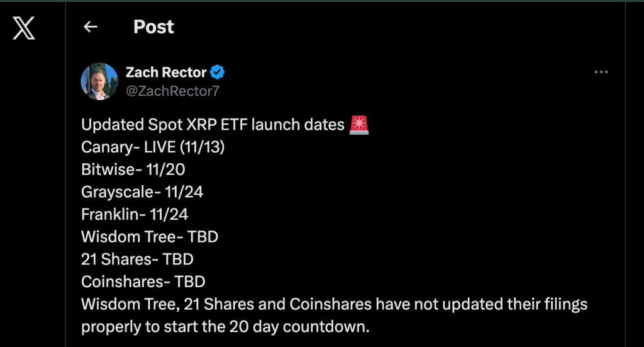Click the 'Wisdom Tree- TBD' line

pos(149,237)
